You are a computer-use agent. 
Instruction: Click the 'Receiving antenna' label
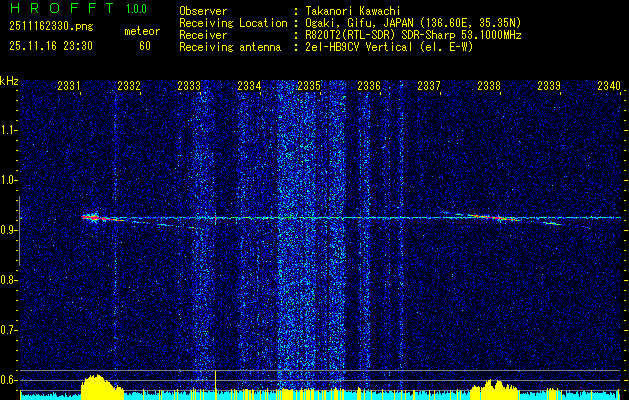click(x=230, y=47)
